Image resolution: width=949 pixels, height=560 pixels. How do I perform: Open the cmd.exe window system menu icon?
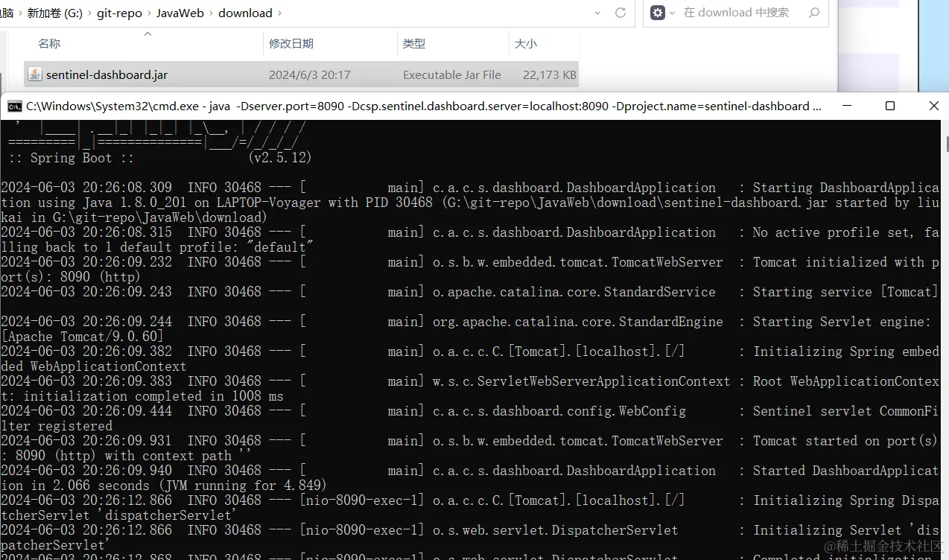point(14,106)
